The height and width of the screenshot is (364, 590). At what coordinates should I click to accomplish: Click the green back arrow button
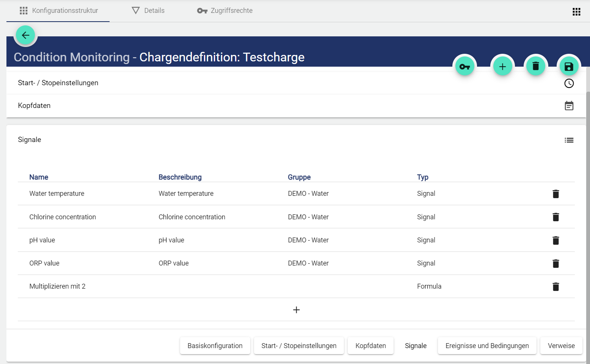tap(25, 35)
